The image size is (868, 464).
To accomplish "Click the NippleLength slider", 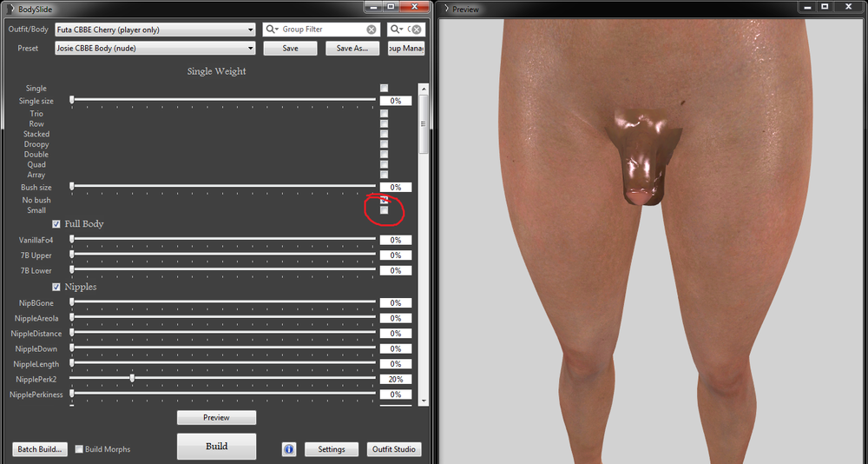I will (x=223, y=363).
